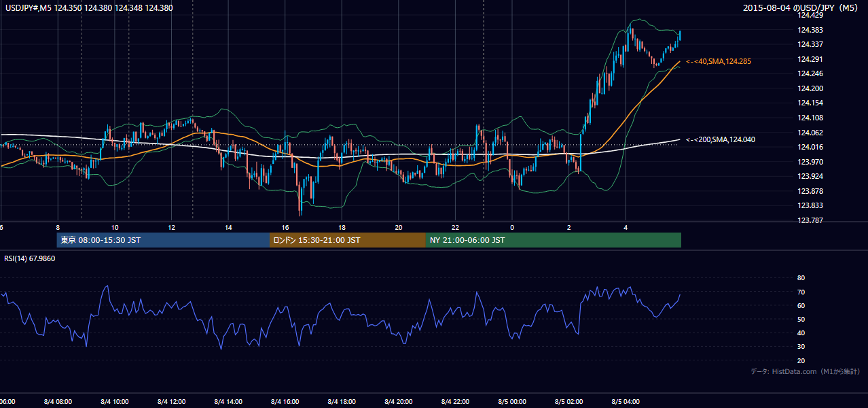Click the 123.970 price axis label
Image resolution: width=868 pixels, height=408 pixels.
(810, 162)
